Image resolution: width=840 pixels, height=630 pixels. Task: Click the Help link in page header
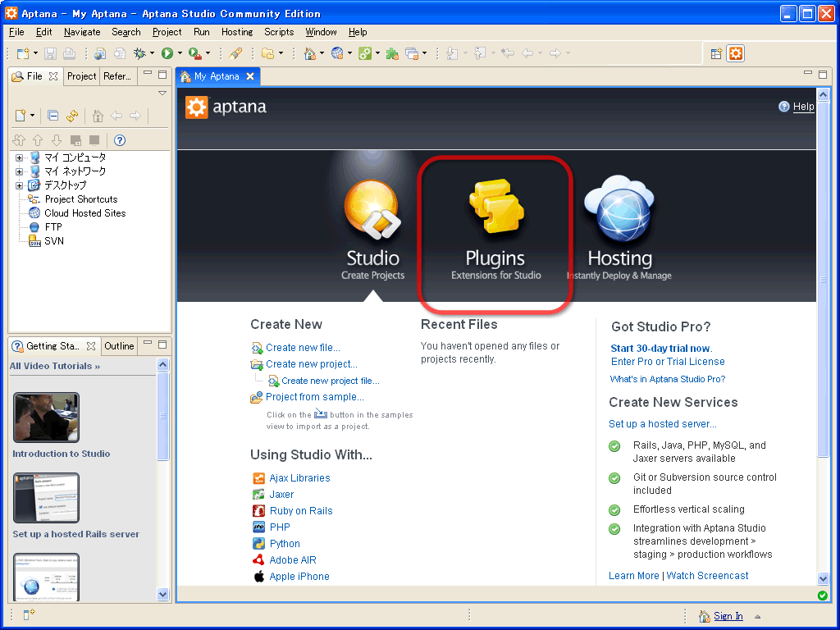point(804,107)
